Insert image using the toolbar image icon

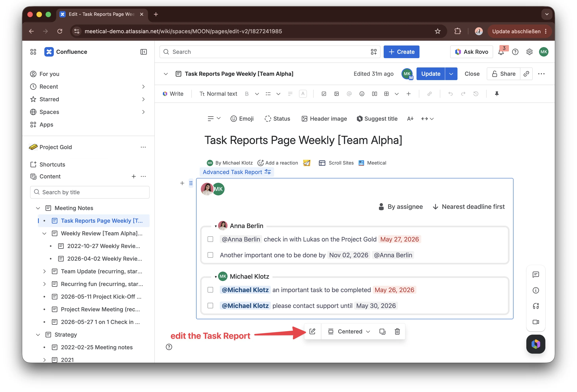[336, 94]
